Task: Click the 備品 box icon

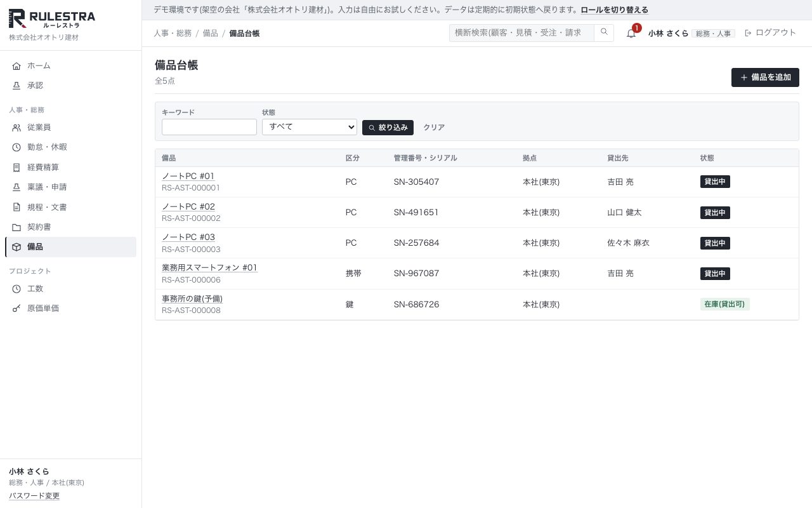Action: tap(16, 247)
